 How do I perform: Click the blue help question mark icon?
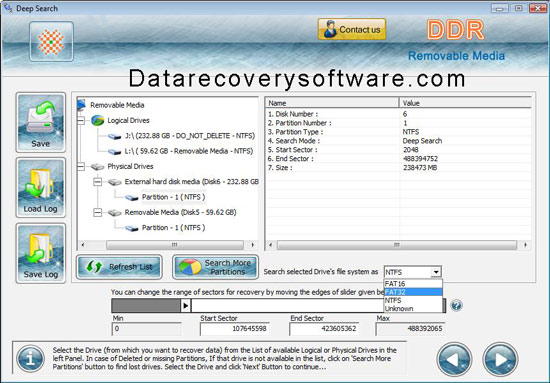tap(456, 305)
